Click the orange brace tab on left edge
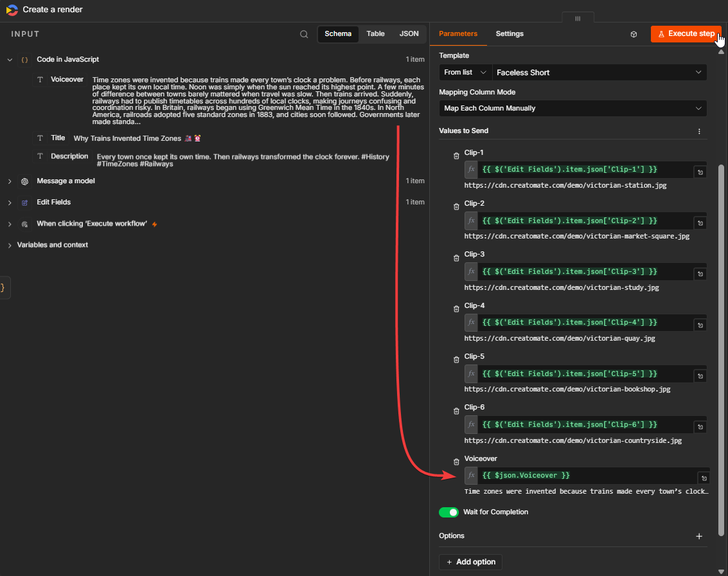This screenshot has height=576, width=728. pos(3,287)
